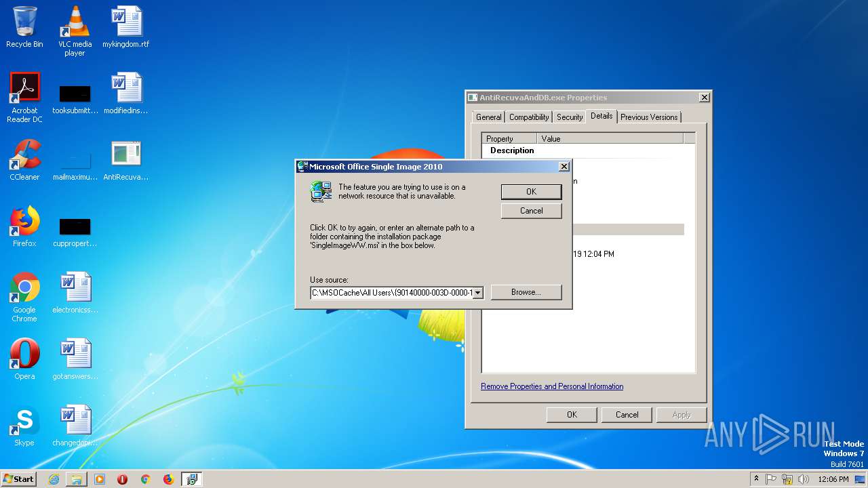Select the installer taskbar item

(x=192, y=479)
